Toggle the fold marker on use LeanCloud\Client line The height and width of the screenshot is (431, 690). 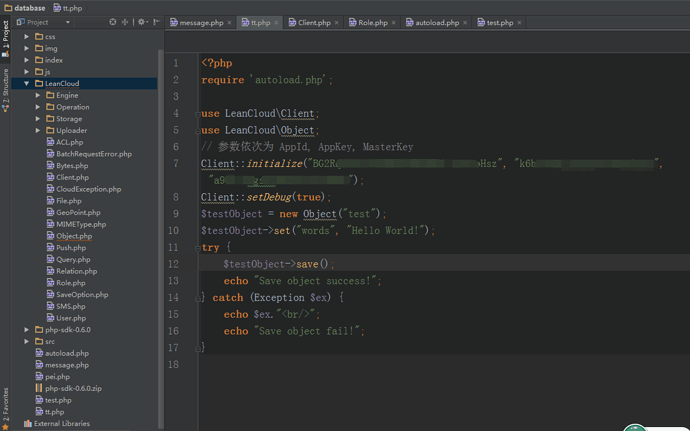point(198,114)
